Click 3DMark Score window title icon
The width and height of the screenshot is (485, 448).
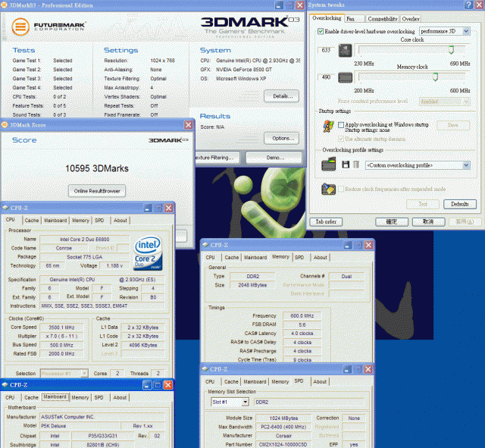pyautogui.click(x=5, y=124)
